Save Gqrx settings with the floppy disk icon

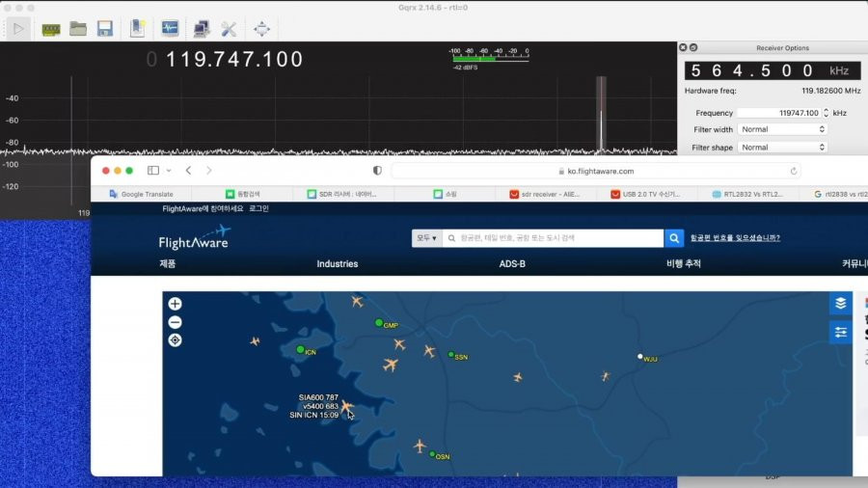tap(105, 28)
